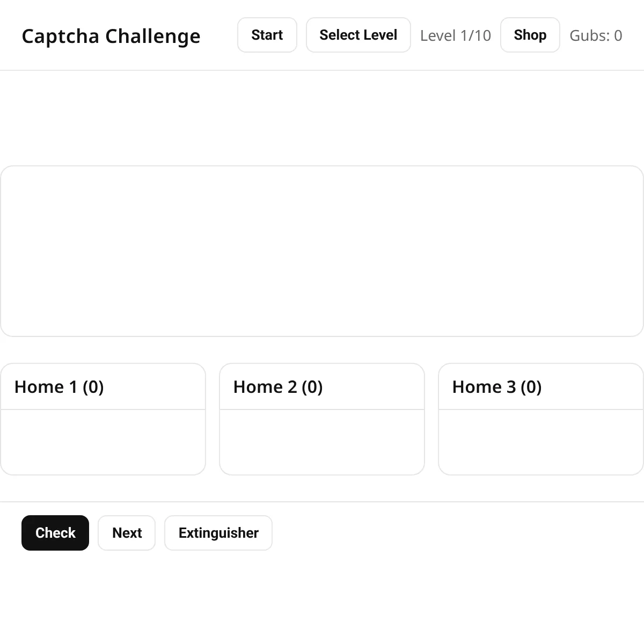The image size is (644, 644).
Task: Click the Captcha Challenge title
Action: (x=111, y=36)
